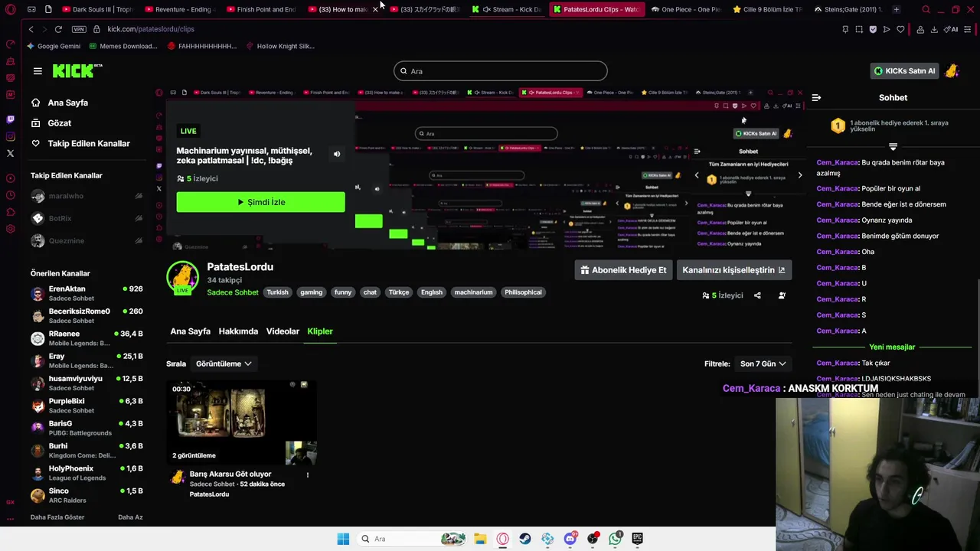The height and width of the screenshot is (551, 980).
Task: Go back to previous page
Action: coord(31,29)
